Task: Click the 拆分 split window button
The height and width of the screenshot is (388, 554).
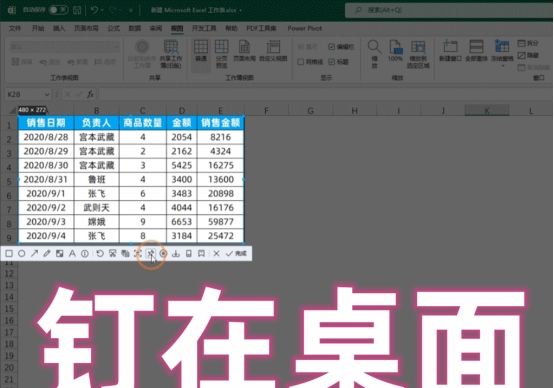Action: 528,43
